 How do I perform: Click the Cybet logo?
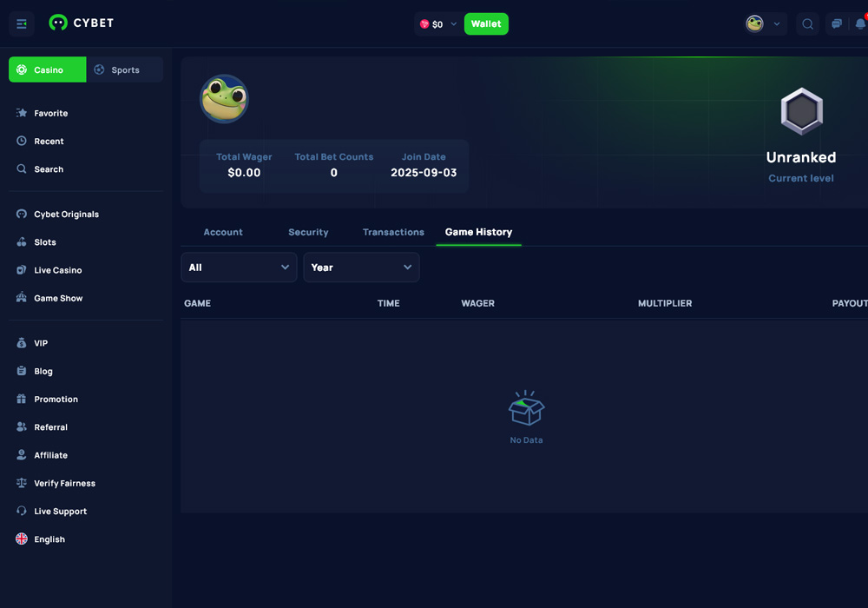coord(82,23)
